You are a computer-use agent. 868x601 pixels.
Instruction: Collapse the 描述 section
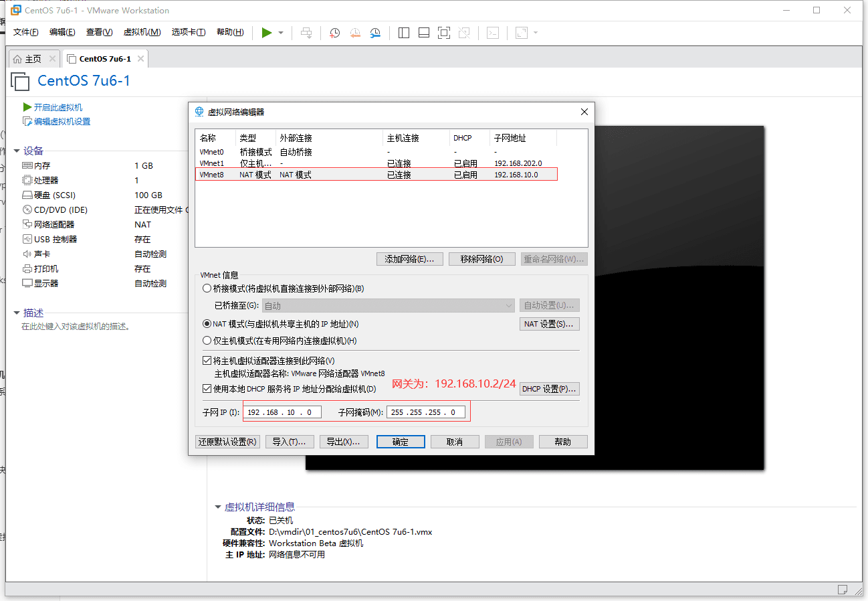click(x=17, y=313)
